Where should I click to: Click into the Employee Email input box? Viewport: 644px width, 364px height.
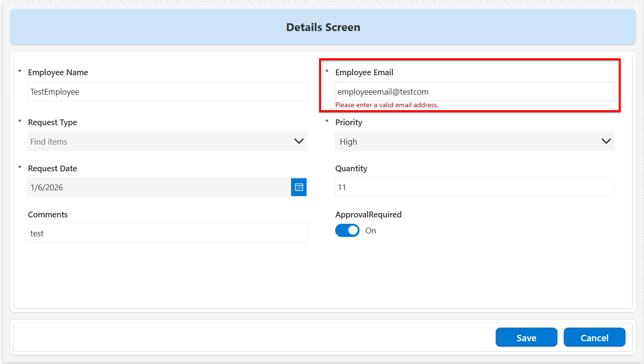click(x=474, y=92)
